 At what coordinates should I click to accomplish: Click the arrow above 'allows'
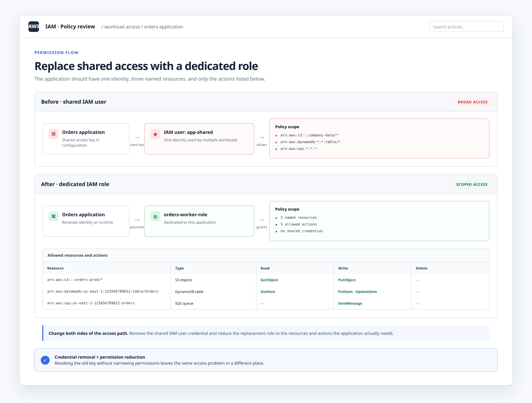click(262, 138)
